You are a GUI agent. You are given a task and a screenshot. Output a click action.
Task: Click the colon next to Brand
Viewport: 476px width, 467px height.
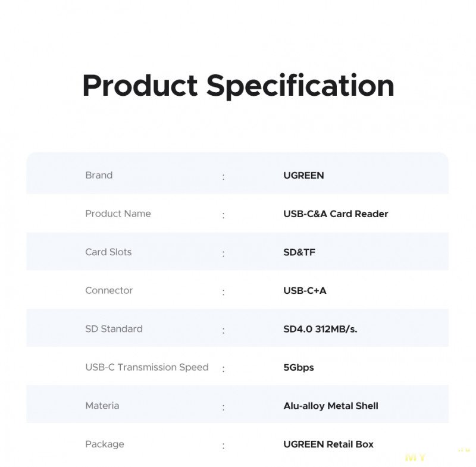point(224,177)
